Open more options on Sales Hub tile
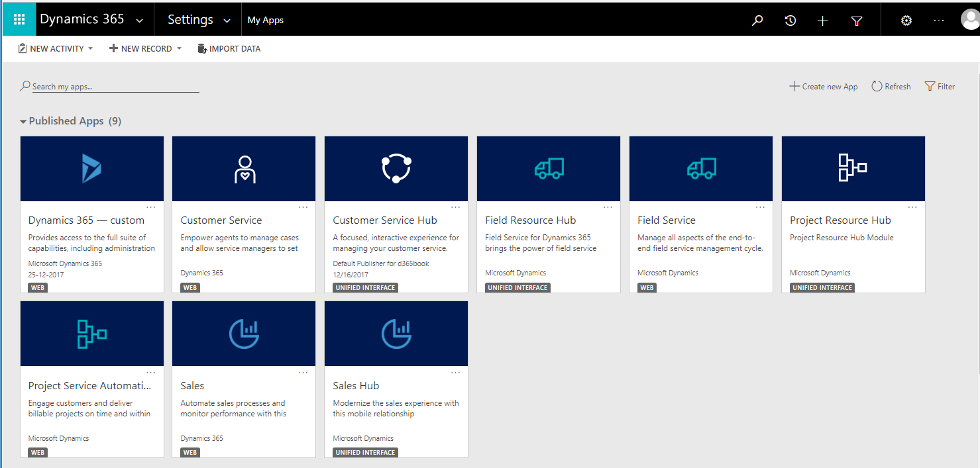Image resolution: width=980 pixels, height=468 pixels. 456,373
